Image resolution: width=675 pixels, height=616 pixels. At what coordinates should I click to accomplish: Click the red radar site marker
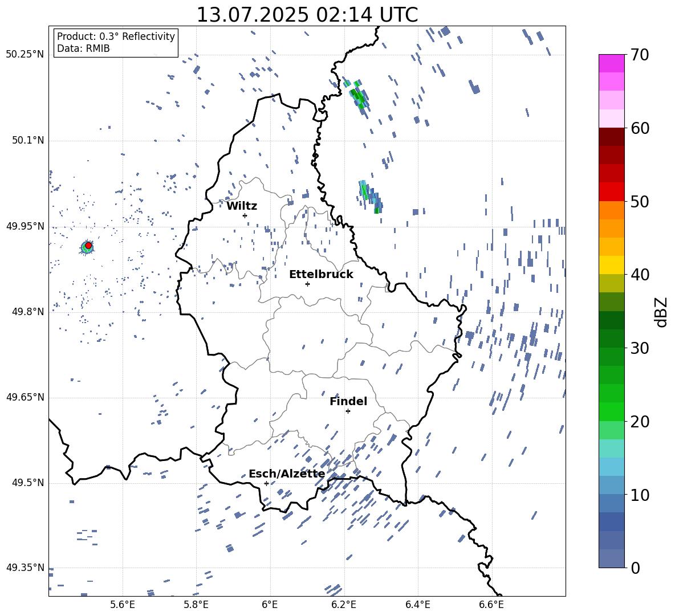(x=88, y=246)
